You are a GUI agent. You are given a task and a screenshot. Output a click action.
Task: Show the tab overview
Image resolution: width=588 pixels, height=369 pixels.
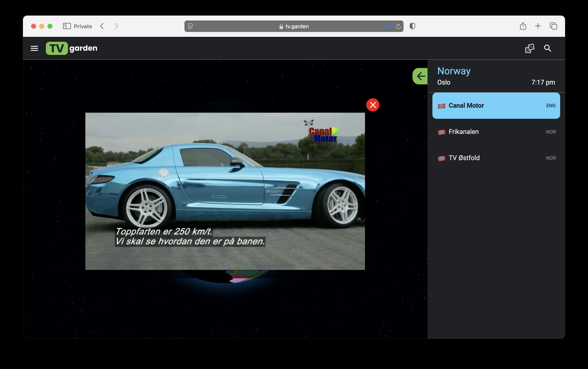point(553,26)
